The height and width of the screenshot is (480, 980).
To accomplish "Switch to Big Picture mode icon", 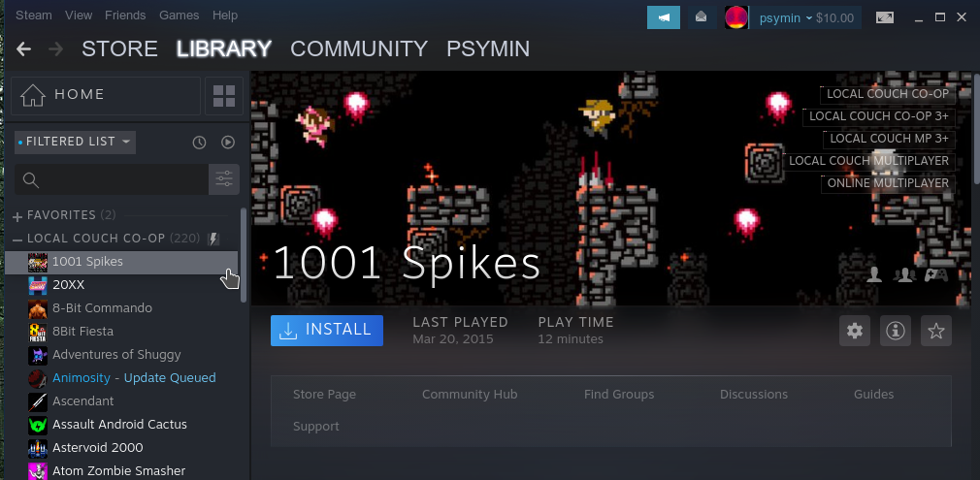I will 884,17.
